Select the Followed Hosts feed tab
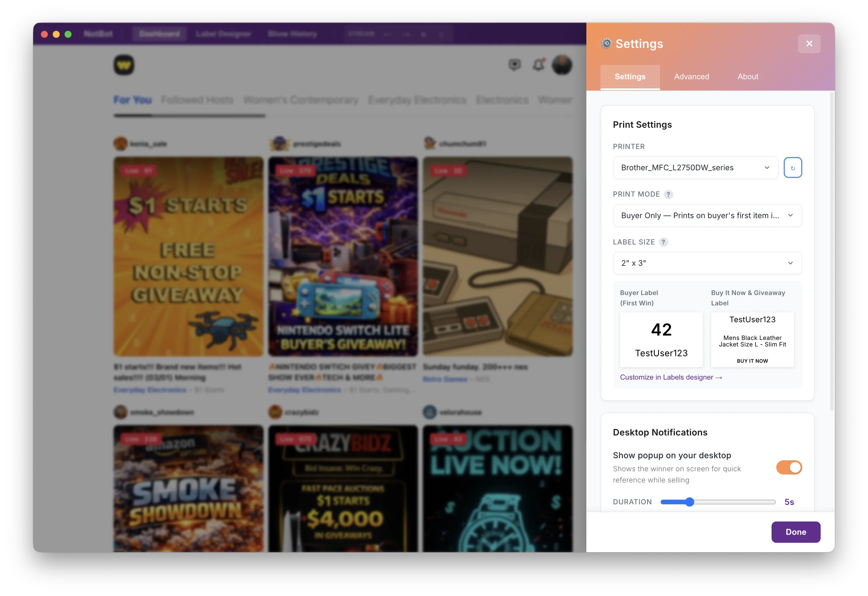 tap(197, 100)
